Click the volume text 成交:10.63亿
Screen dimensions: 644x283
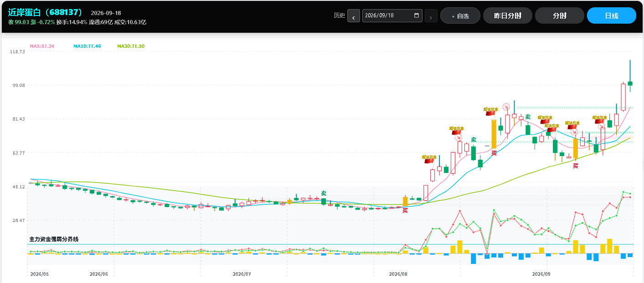[x=130, y=22]
